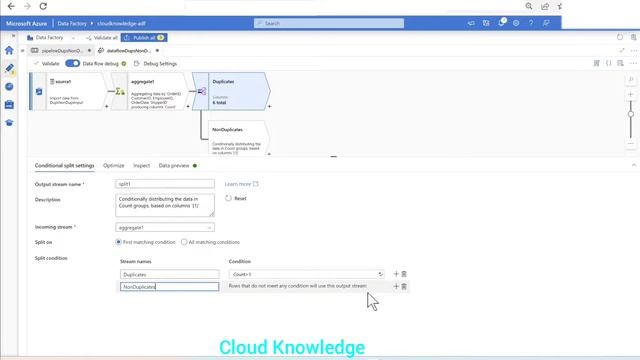This screenshot has height=360, width=640.
Task: Delete the Duplicates split condition row
Action: 404,274
